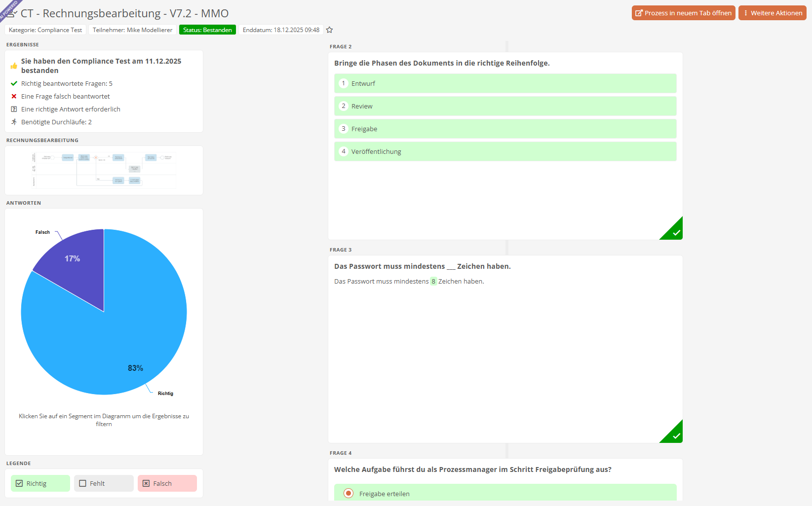Toggle the Falsch legend filter
The image size is (812, 506).
point(167,483)
